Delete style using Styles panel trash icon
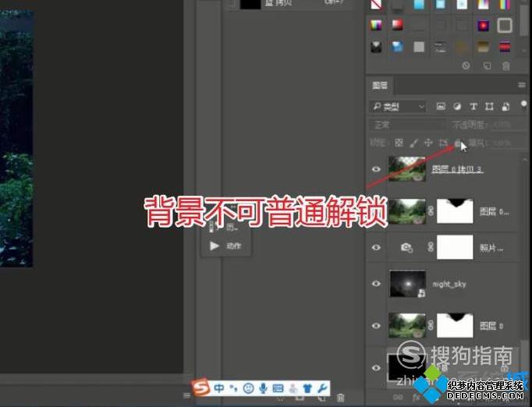This screenshot has width=532, height=407. tap(506, 65)
